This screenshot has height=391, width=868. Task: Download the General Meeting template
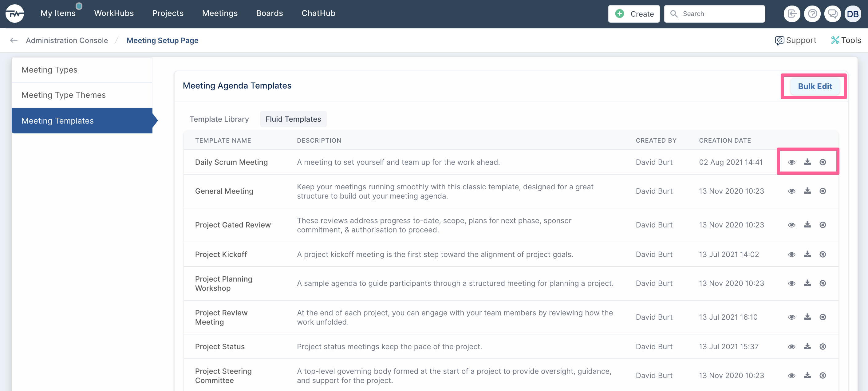(807, 191)
